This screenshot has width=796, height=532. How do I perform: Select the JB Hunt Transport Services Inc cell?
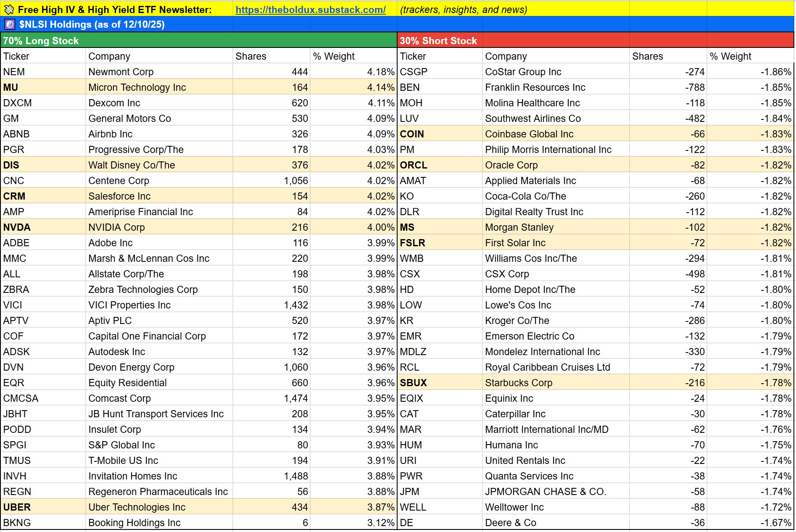point(159,414)
